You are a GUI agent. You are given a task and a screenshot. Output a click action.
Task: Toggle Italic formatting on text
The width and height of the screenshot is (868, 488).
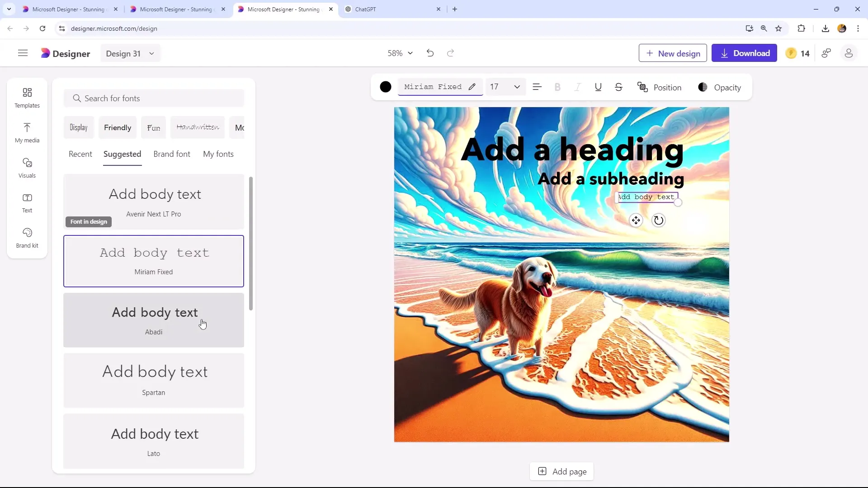tap(577, 87)
